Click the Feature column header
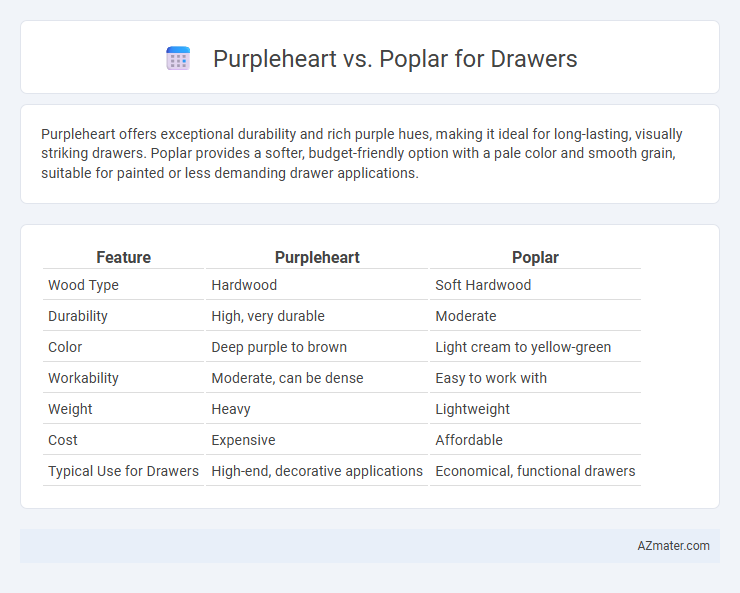 coord(124,257)
